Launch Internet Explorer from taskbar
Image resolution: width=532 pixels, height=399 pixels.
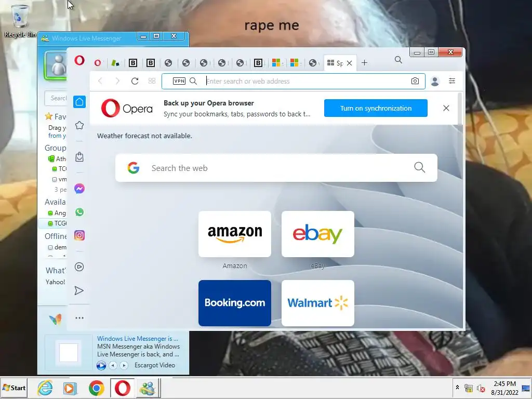(x=45, y=388)
